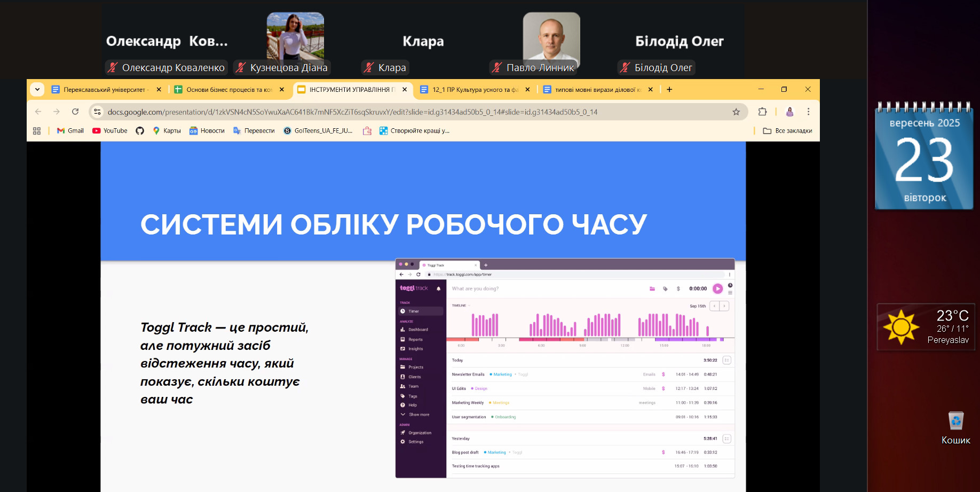Open the Chrome three-dot menu
Screen dimensions: 980x492
(x=808, y=112)
